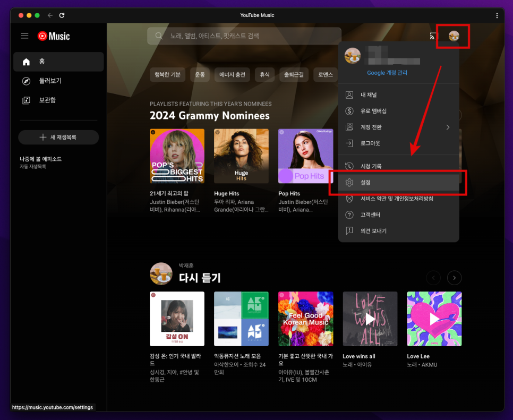Click the profile avatar in top bar

454,36
